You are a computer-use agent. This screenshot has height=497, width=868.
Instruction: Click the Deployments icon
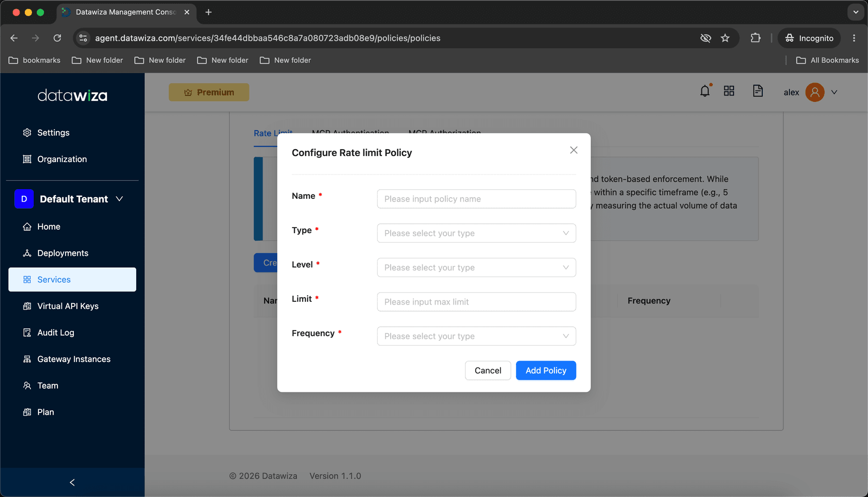click(27, 253)
